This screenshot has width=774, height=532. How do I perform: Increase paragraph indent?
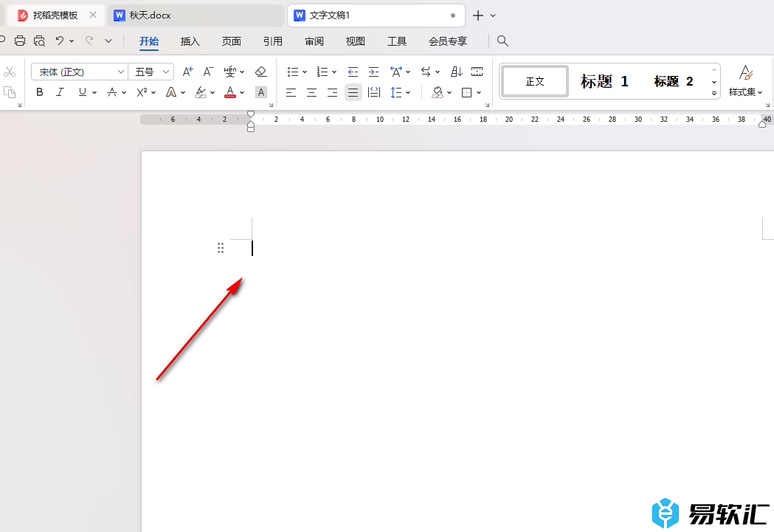[373, 72]
